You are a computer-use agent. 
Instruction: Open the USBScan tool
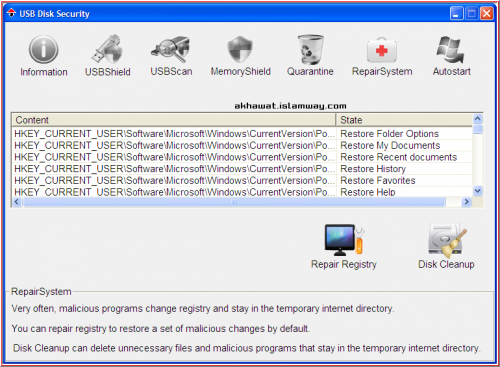click(x=171, y=49)
